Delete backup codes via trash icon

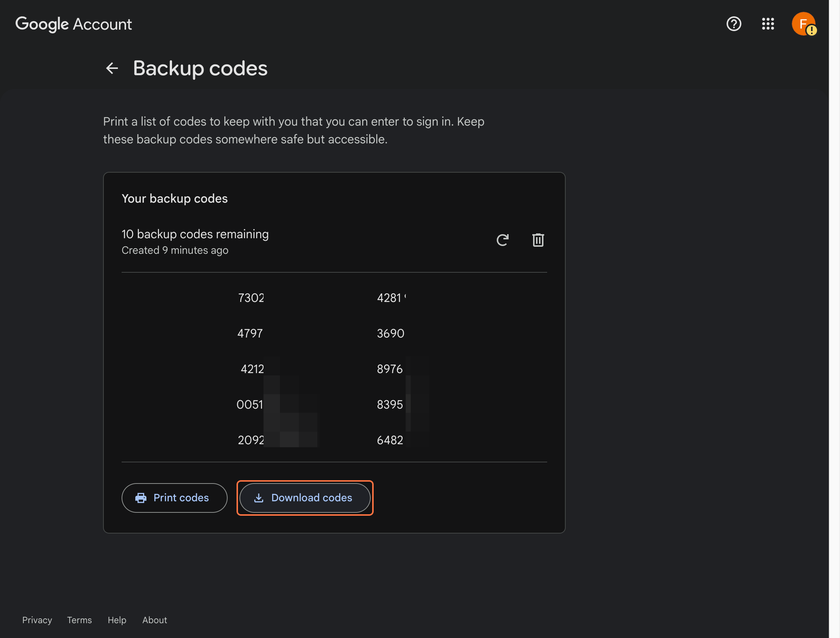538,240
